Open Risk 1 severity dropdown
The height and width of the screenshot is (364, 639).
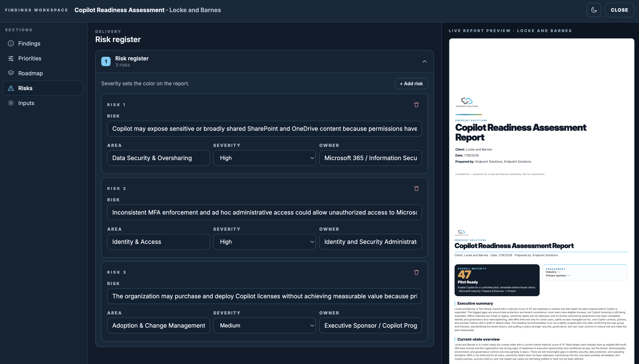(264, 158)
